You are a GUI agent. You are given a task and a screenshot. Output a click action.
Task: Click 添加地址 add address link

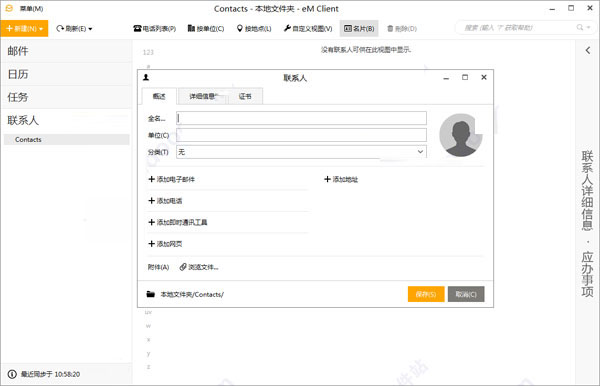pos(341,179)
